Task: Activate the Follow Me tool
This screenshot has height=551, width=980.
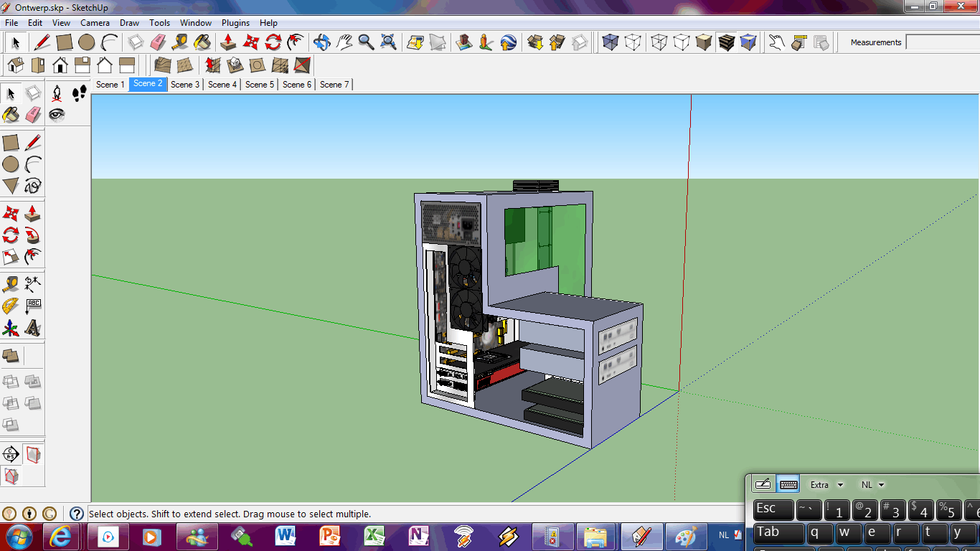Action: point(33,235)
